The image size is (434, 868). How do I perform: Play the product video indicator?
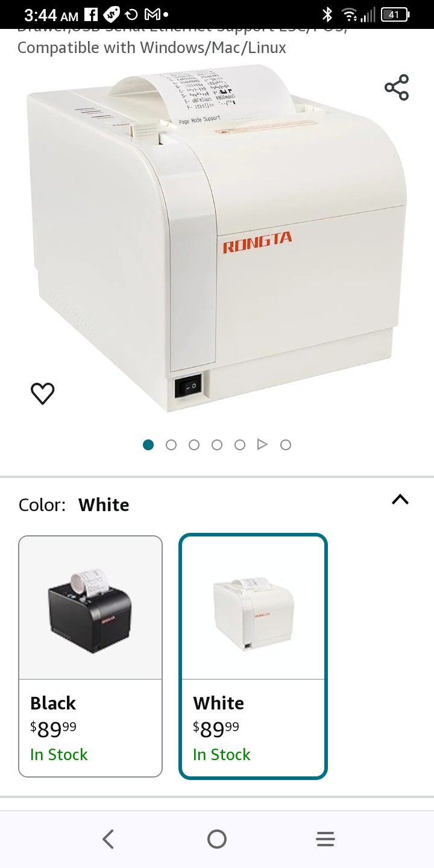pyautogui.click(x=262, y=445)
